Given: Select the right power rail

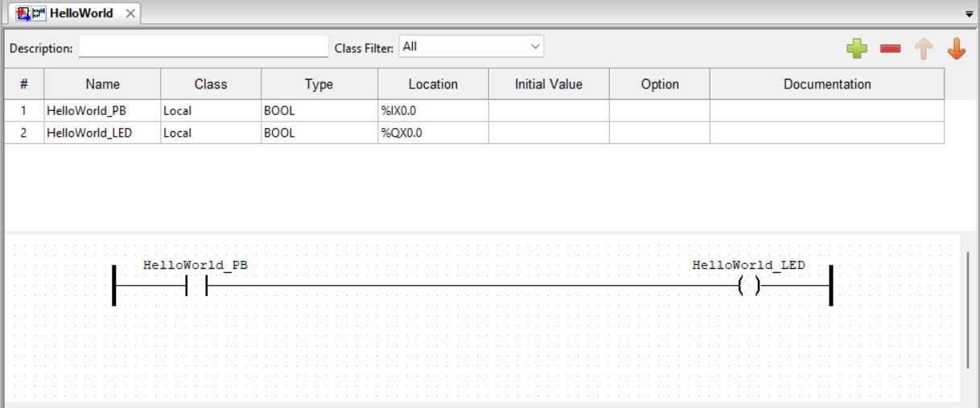Looking at the screenshot, I should [830, 285].
